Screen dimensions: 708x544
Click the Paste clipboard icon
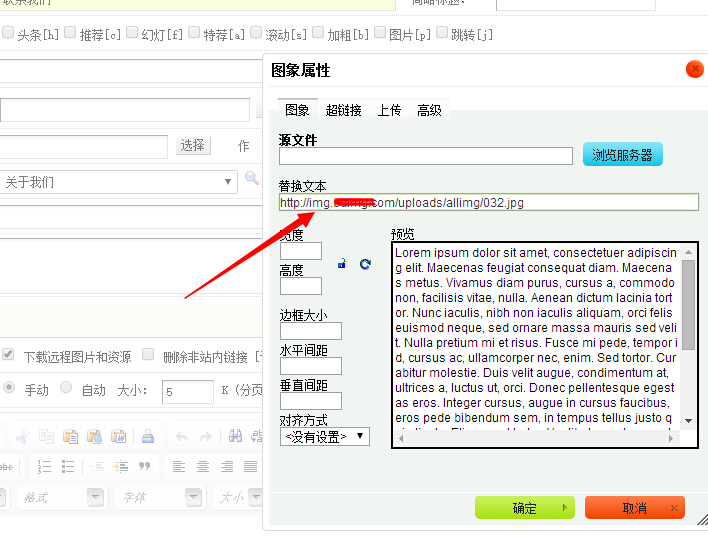coord(70,437)
